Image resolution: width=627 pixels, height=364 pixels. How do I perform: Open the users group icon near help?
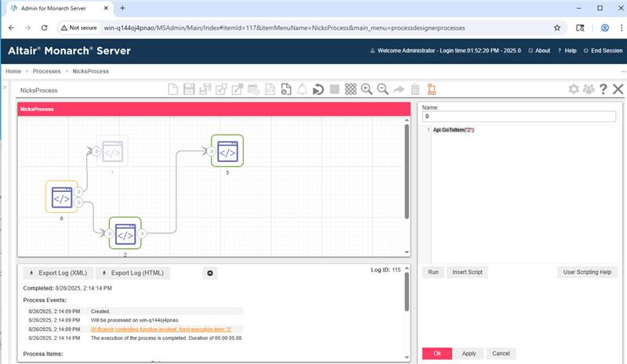(589, 88)
